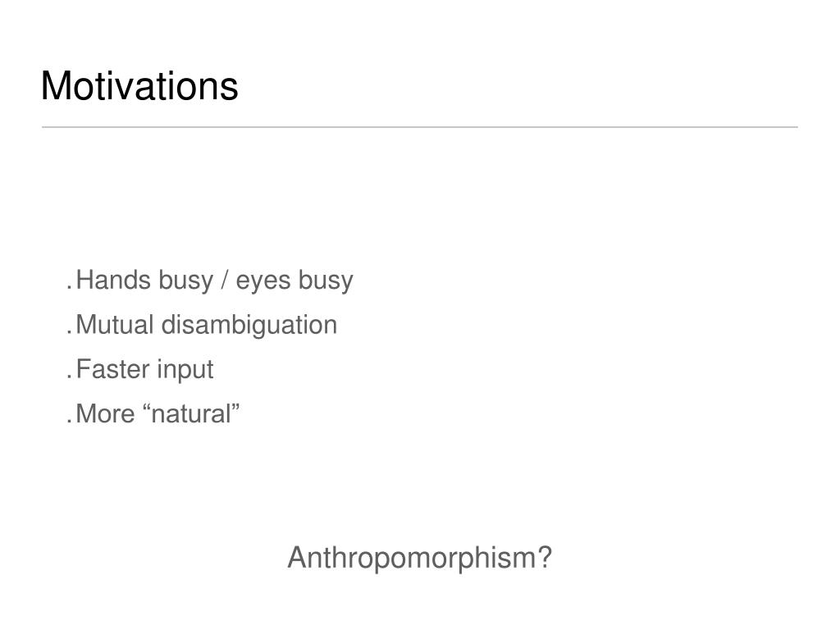Click the words "eyes busy" after the slash
Image resolution: width=840 pixels, height=630 pixels.
pyautogui.click(x=294, y=281)
